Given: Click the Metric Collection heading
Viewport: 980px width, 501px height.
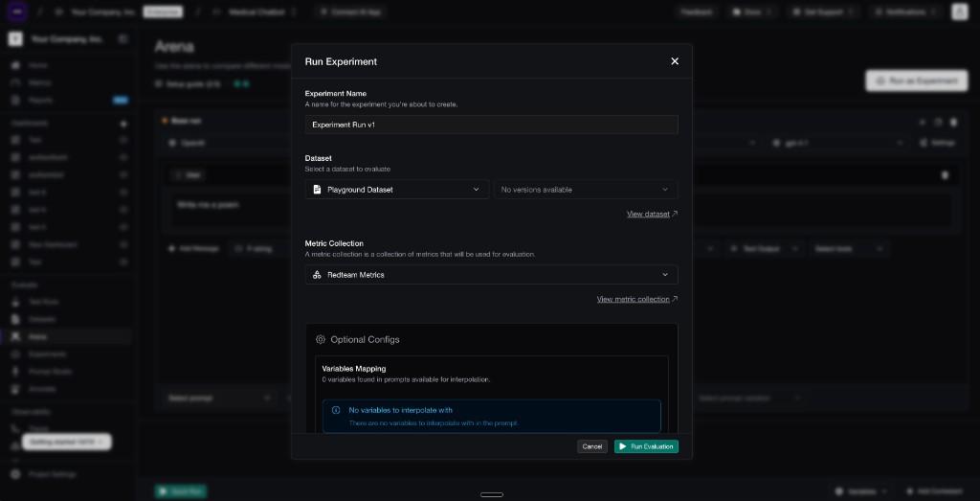Looking at the screenshot, I should pyautogui.click(x=334, y=243).
